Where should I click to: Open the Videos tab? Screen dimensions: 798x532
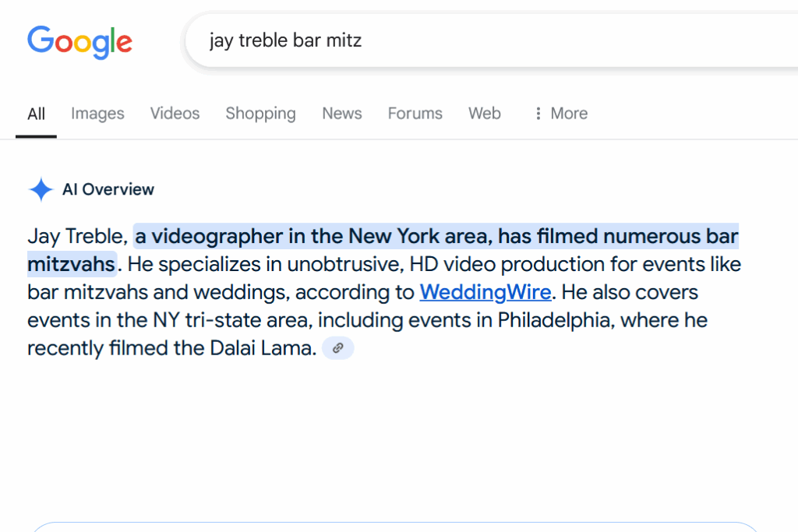coord(175,114)
